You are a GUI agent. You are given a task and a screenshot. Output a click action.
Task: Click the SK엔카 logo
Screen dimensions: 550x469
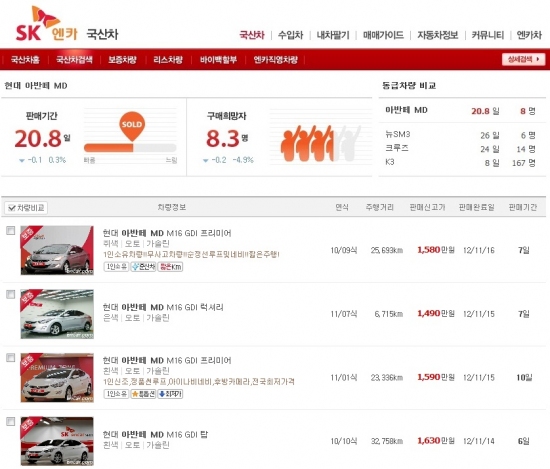[47, 24]
